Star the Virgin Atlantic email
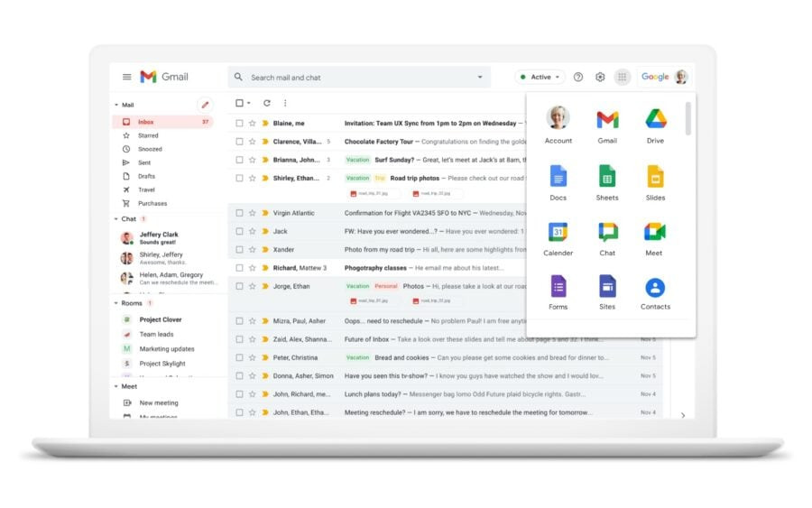Screen dimensions: 812x508 click(x=253, y=213)
